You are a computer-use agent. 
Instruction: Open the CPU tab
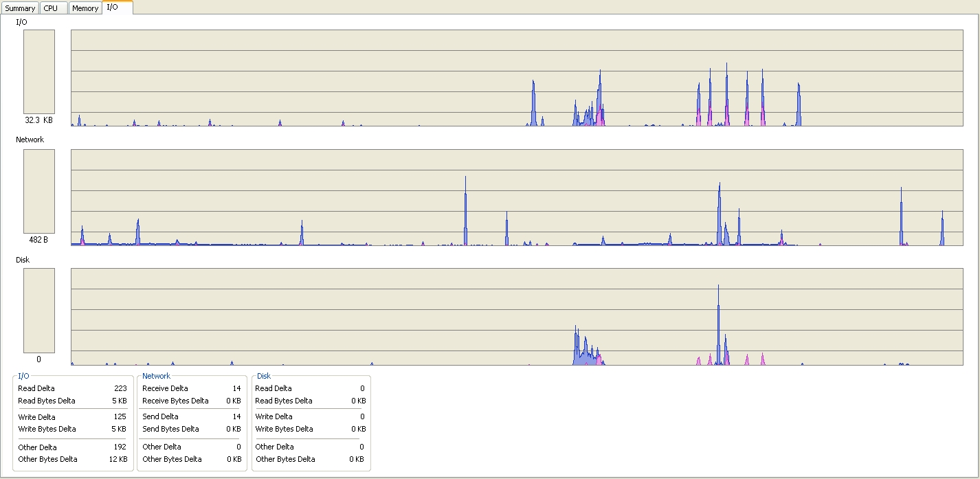(x=52, y=8)
